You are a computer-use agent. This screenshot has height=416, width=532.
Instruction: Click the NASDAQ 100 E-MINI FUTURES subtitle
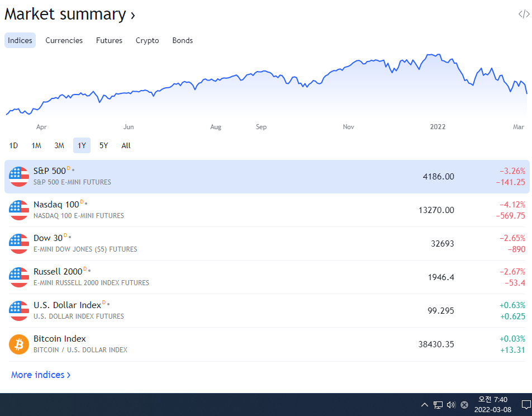pyautogui.click(x=79, y=216)
